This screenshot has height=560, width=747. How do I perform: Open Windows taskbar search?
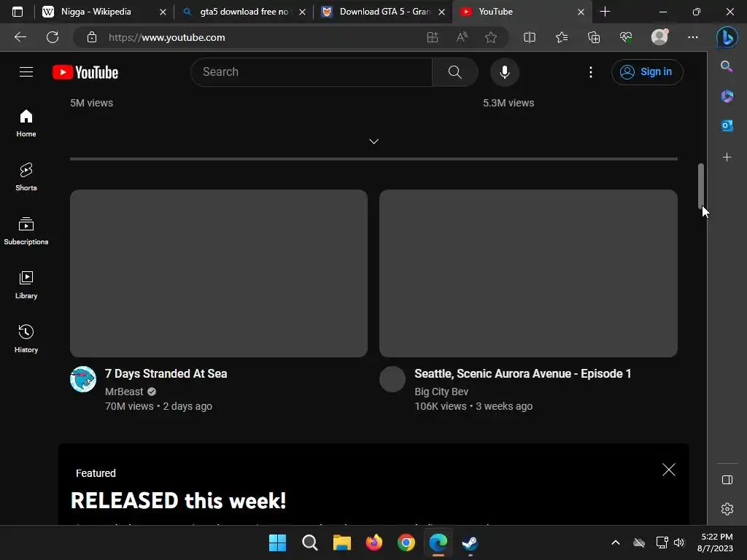[309, 542]
